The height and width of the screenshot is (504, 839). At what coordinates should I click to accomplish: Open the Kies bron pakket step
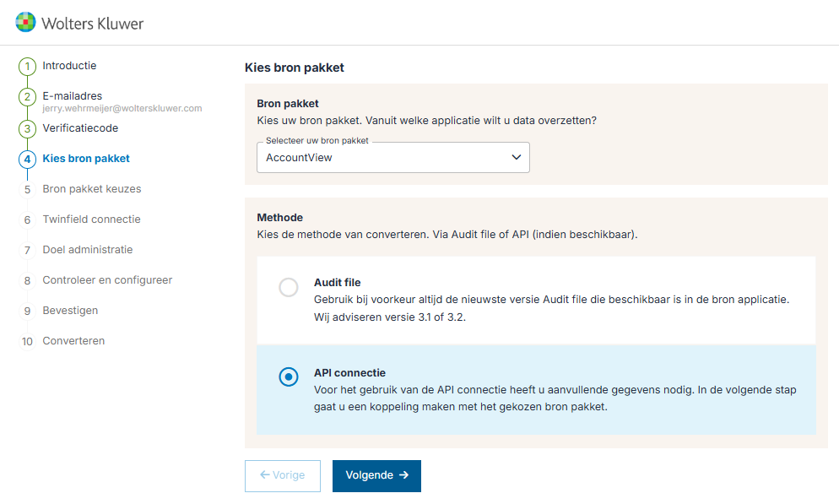click(86, 159)
